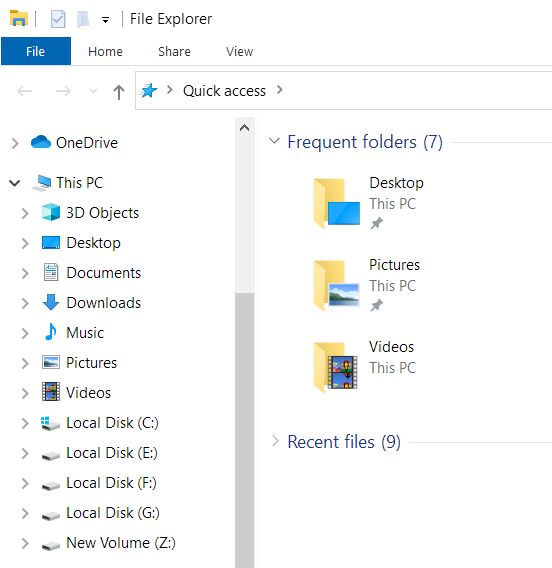
Task: Select New Volume (Z:) in the tree
Action: [x=121, y=543]
